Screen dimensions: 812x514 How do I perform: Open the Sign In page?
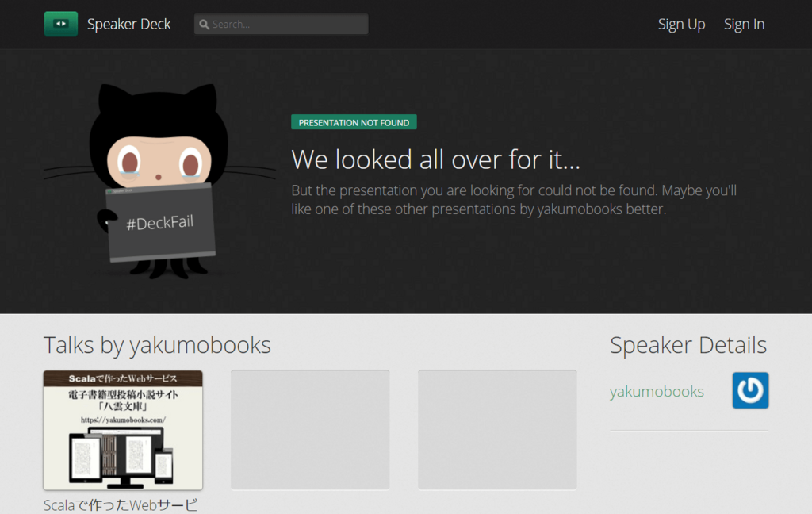click(744, 25)
